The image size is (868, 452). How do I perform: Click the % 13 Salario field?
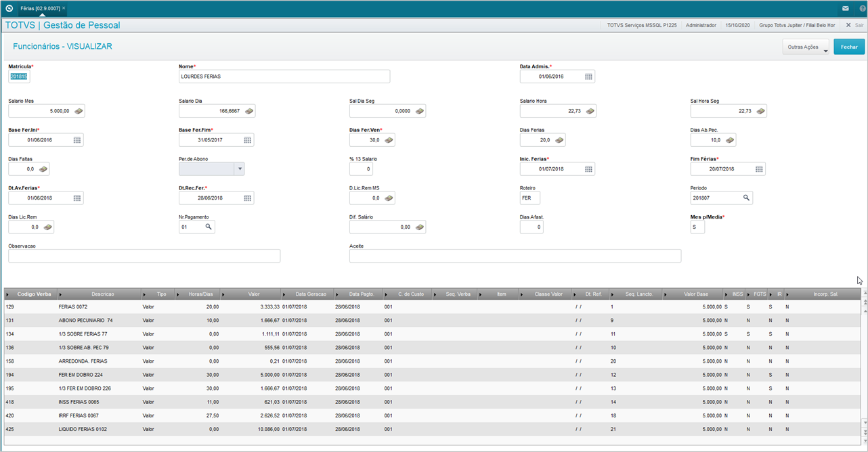point(361,169)
